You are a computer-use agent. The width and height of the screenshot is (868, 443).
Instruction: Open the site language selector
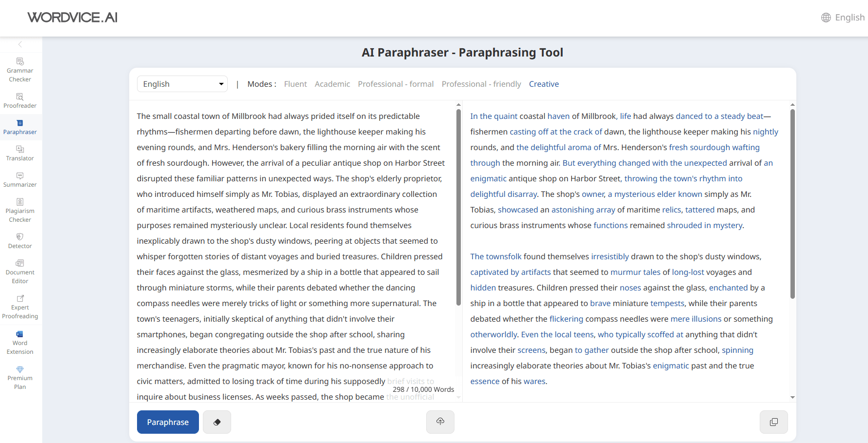coord(843,18)
